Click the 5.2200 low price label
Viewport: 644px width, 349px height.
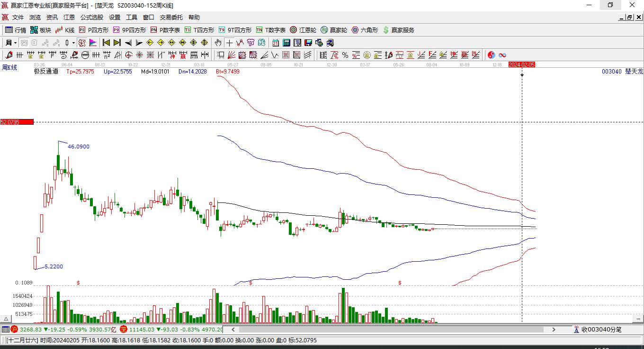click(54, 266)
